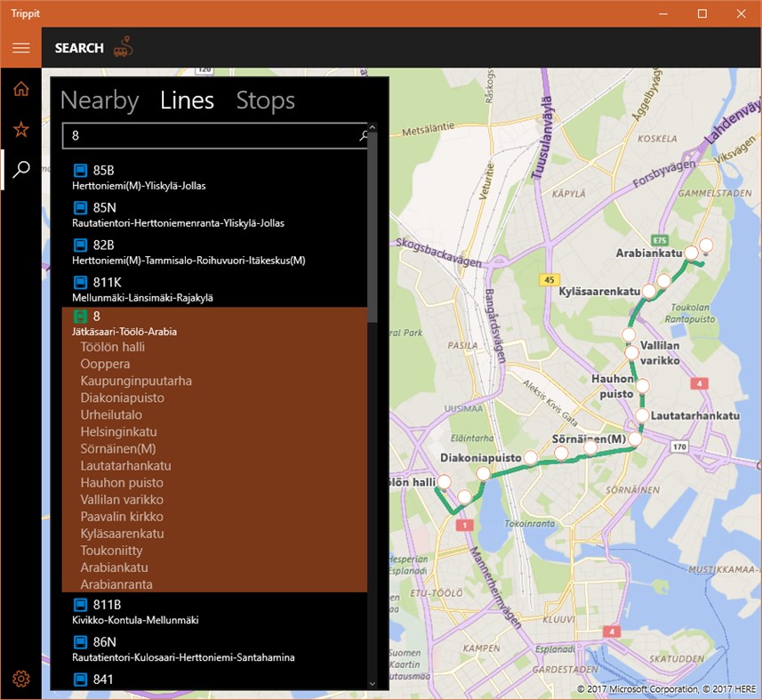Click the 2017 Microsoft Corporation copyright text
The image size is (762, 700).
[638, 689]
